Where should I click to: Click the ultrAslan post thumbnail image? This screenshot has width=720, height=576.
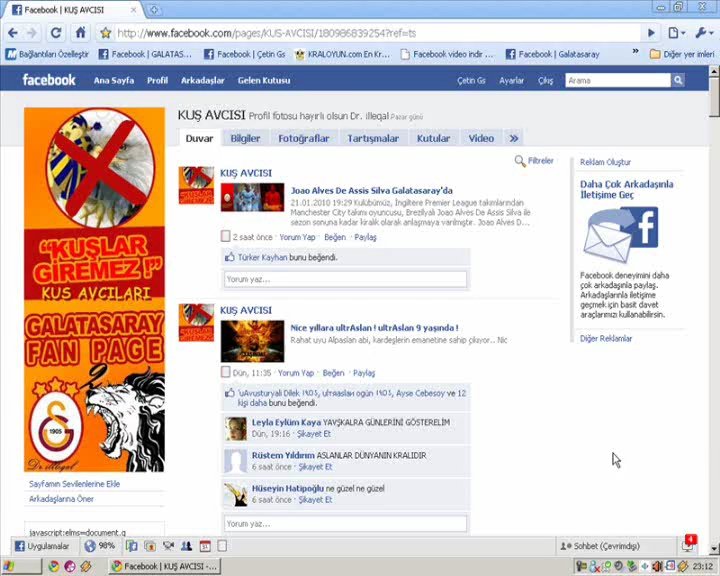pos(252,341)
